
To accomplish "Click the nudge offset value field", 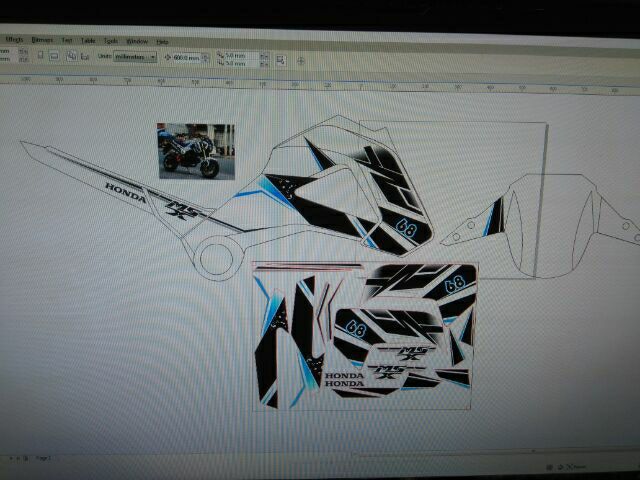I will (187, 58).
